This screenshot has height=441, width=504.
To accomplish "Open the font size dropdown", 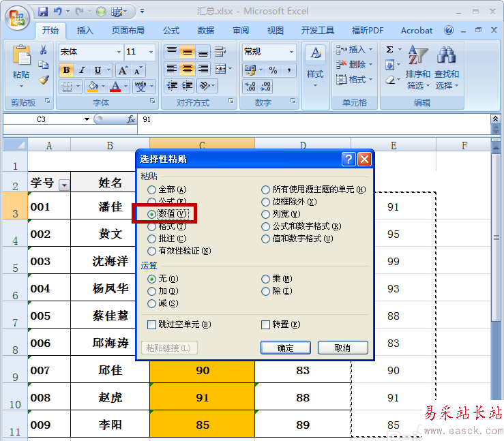I will coord(151,52).
